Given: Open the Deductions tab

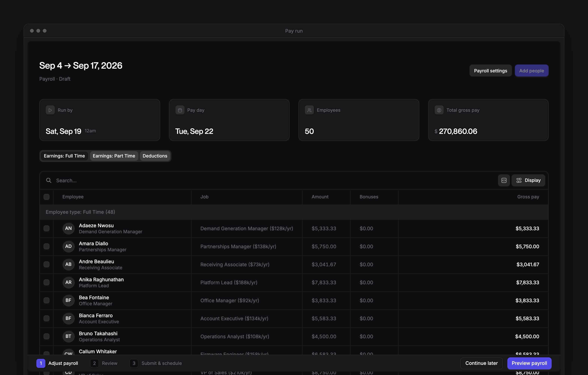Looking at the screenshot, I should (155, 156).
